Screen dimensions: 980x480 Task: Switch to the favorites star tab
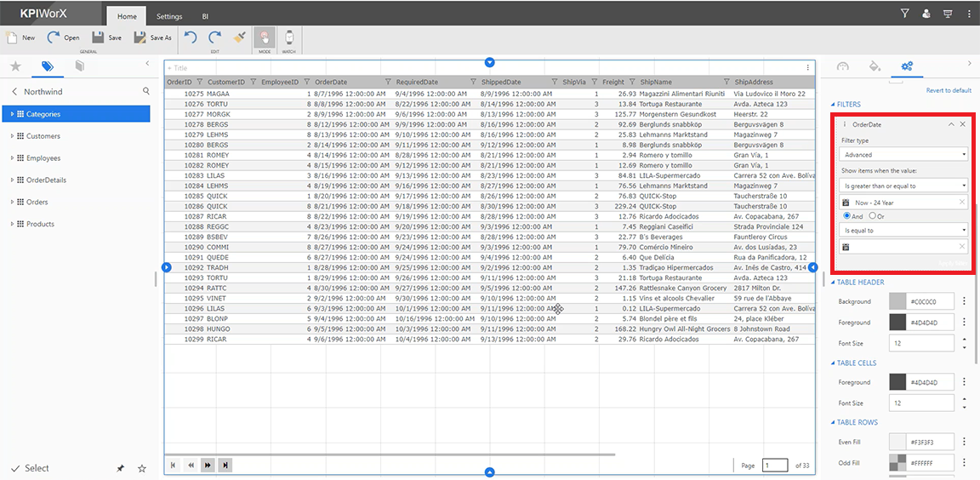click(15, 66)
